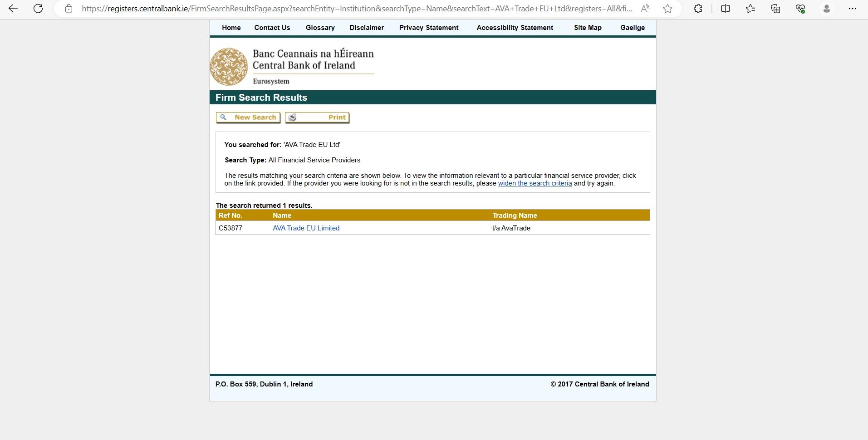Open the AVA Trade EU Limited record
This screenshot has height=440, width=868.
coord(306,228)
